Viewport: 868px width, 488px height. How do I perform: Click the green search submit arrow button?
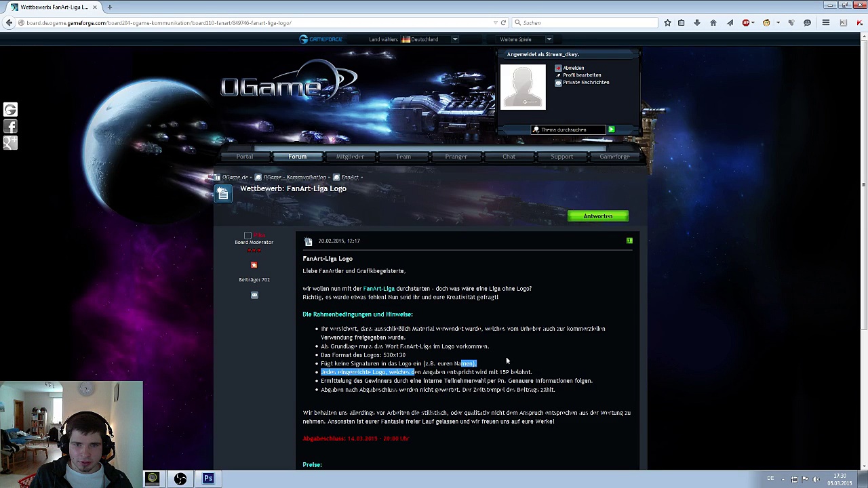point(611,129)
